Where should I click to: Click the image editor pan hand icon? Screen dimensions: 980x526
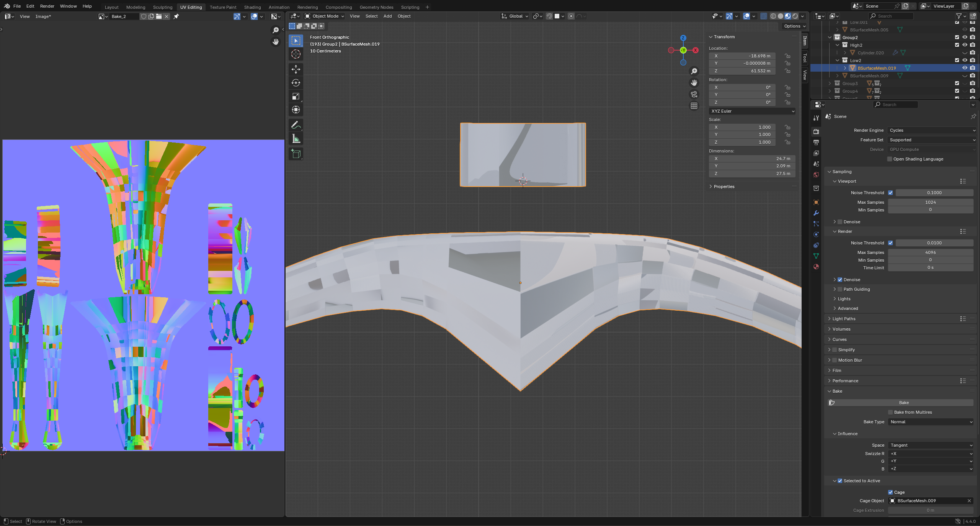[x=276, y=41]
